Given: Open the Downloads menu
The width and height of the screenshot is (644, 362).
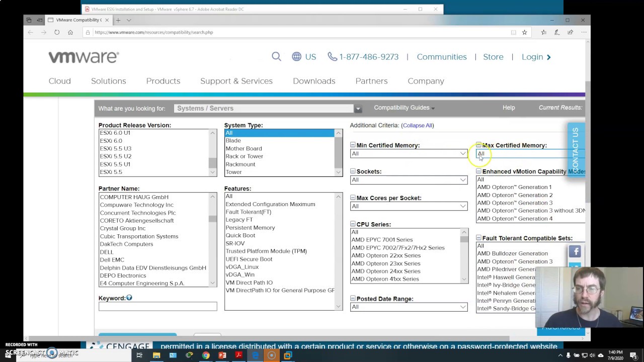Looking at the screenshot, I should [x=314, y=81].
